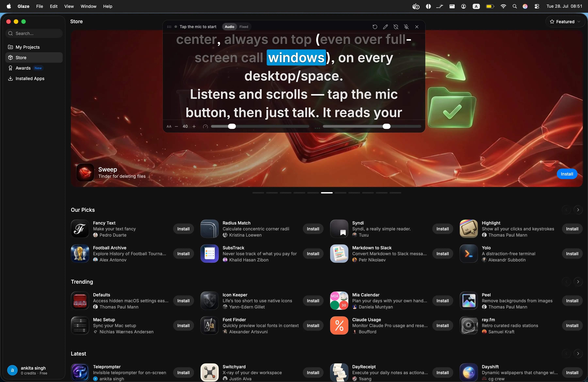Toggle the muted microphone icon in the teleprompter bar

coord(406,27)
